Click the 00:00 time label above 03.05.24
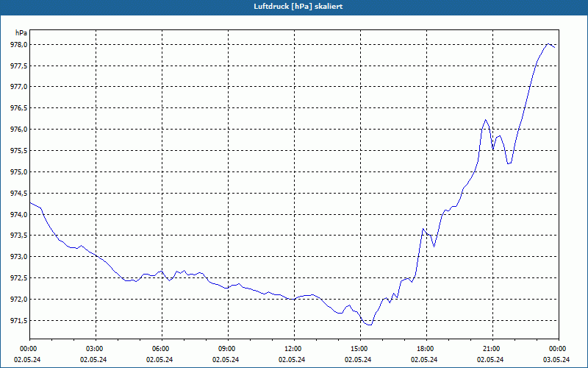The width and height of the screenshot is (588, 368). coord(559,349)
